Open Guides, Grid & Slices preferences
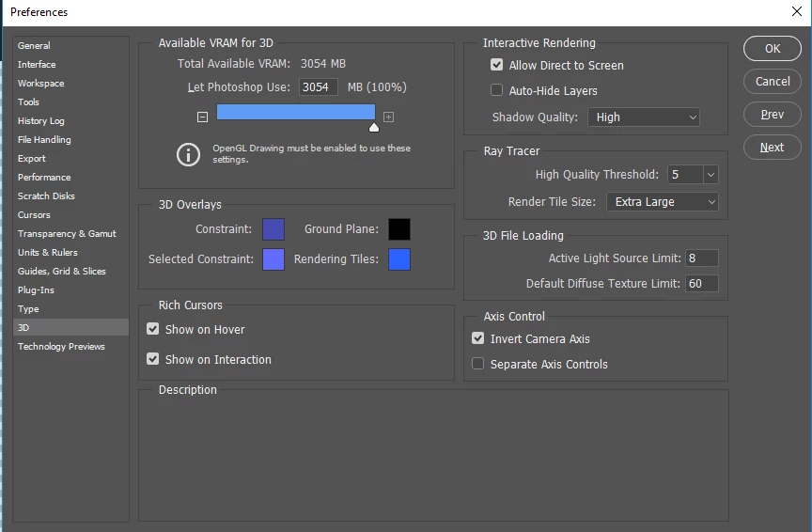 pos(70,272)
